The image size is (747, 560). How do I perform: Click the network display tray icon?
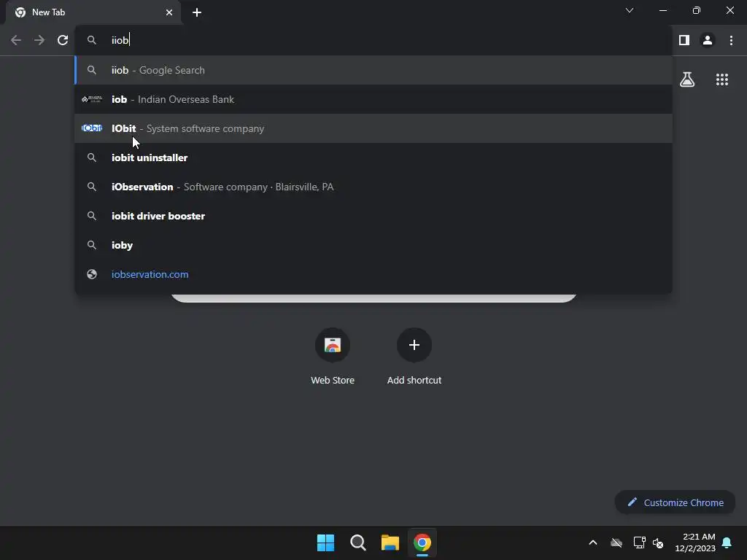tap(639, 542)
